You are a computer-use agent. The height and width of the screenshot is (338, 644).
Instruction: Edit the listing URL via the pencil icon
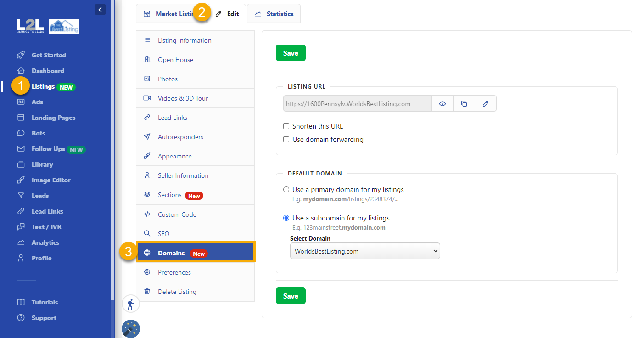[485, 103]
